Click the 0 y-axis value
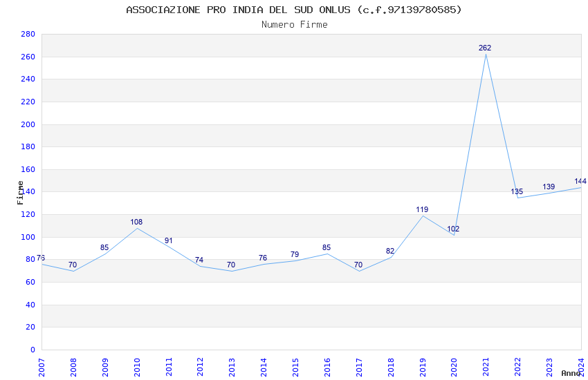Image resolution: width=588 pixels, height=380 pixels. click(x=33, y=350)
